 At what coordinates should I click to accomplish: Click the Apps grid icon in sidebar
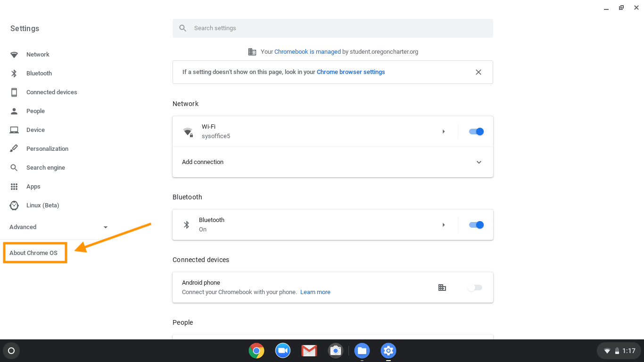pos(14,187)
